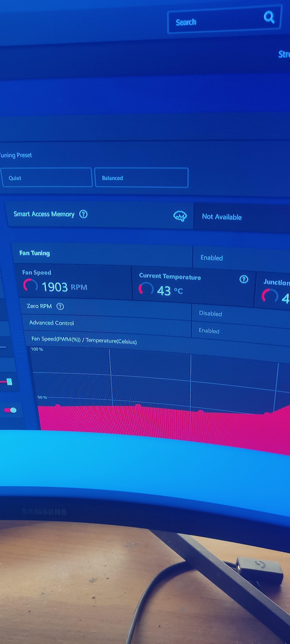Click the 100 % axis label
This screenshot has width=290, height=644.
click(x=37, y=349)
